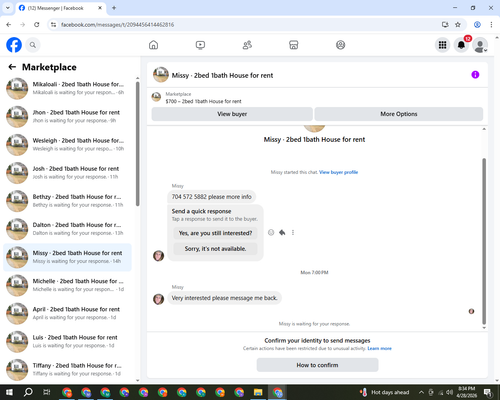The width and height of the screenshot is (500, 400).
Task: Open the Wesleigh conversation
Action: click(x=67, y=145)
